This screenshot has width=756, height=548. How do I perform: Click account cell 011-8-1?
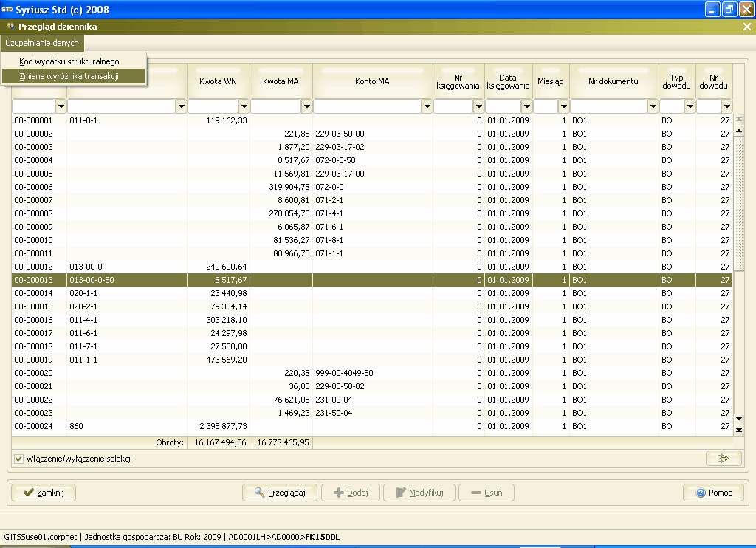pyautogui.click(x=83, y=120)
